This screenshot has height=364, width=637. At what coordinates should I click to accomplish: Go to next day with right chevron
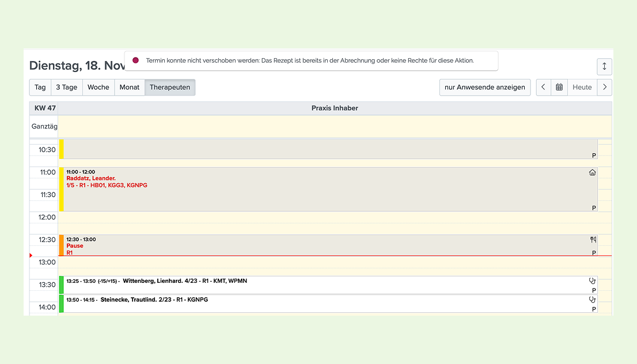(x=605, y=88)
